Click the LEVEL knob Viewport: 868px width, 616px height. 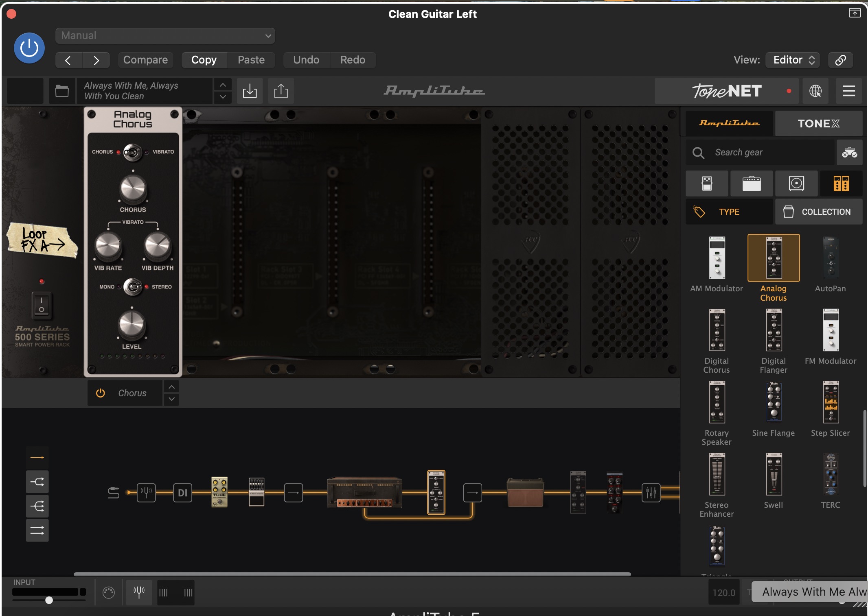pos(132,325)
